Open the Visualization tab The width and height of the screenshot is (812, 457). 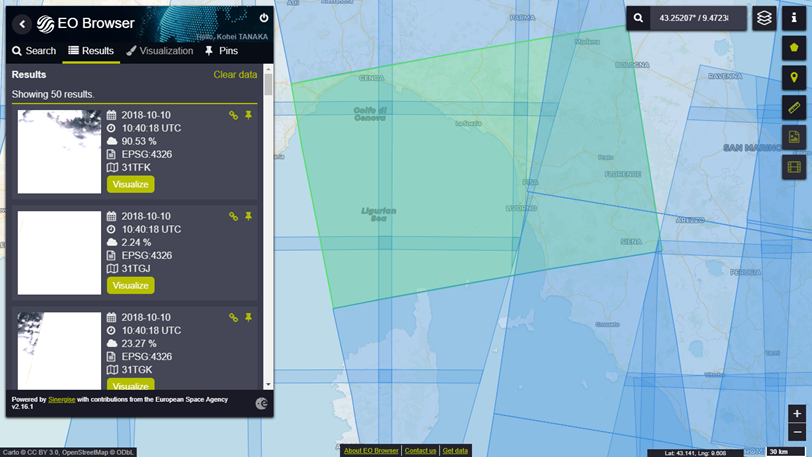[160, 51]
